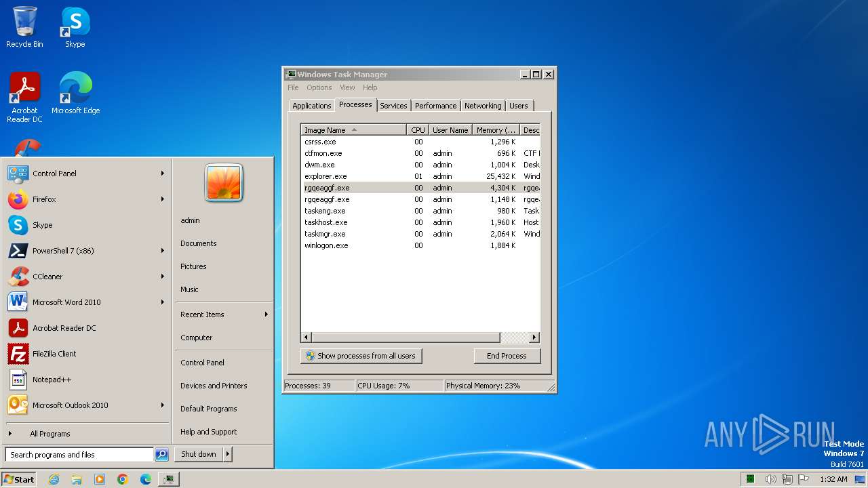Click the search magnifier icon in Start menu
Viewport: 868px width, 488px height.
coord(161,455)
